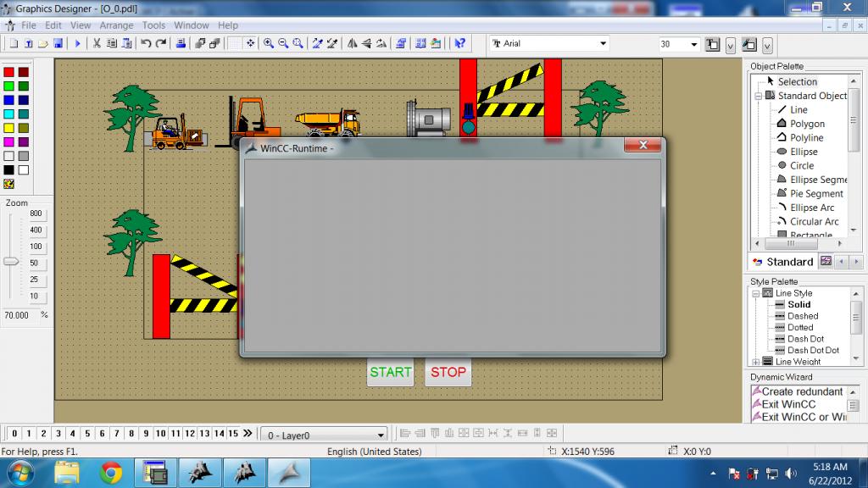Image resolution: width=868 pixels, height=488 pixels.
Task: Open the Tools menu
Action: click(153, 25)
